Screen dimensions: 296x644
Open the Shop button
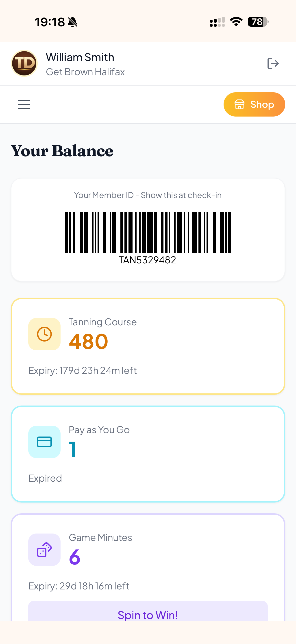254,104
